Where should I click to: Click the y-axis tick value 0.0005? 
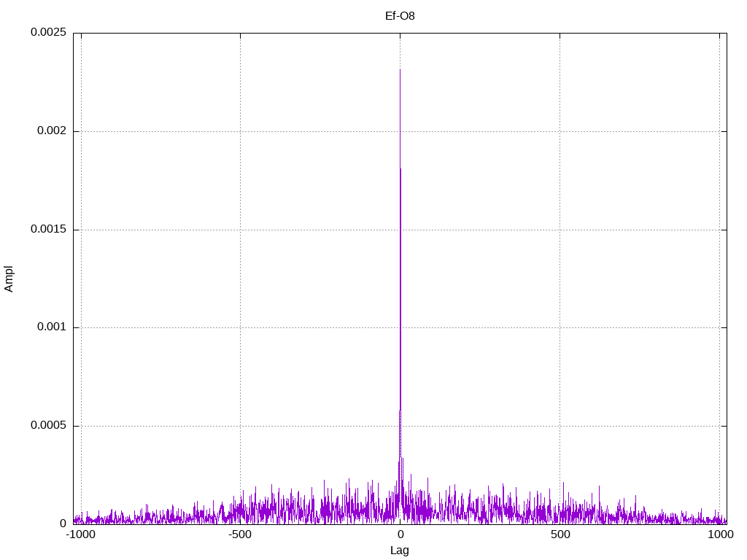tap(49, 425)
